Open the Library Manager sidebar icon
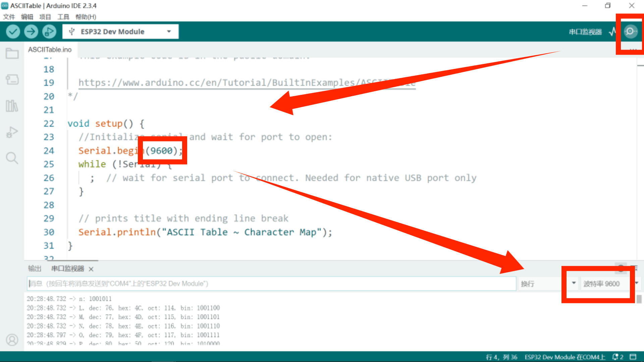The width and height of the screenshot is (644, 362). click(12, 106)
